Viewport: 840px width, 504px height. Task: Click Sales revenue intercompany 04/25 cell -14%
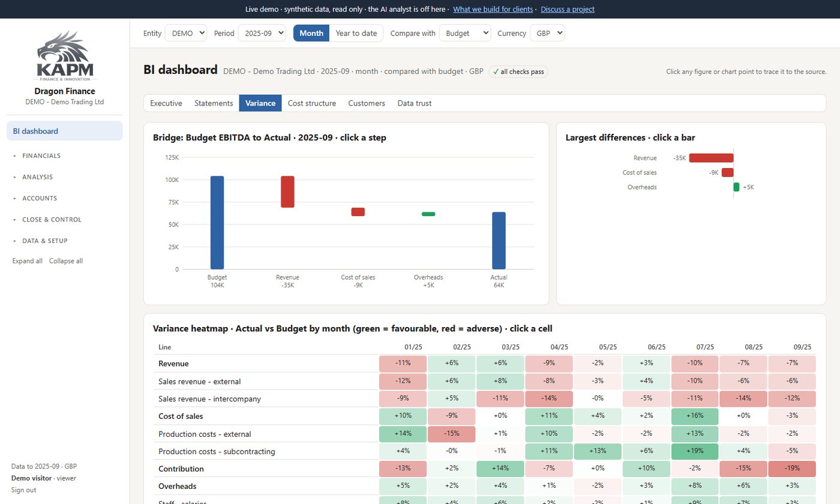tap(549, 398)
